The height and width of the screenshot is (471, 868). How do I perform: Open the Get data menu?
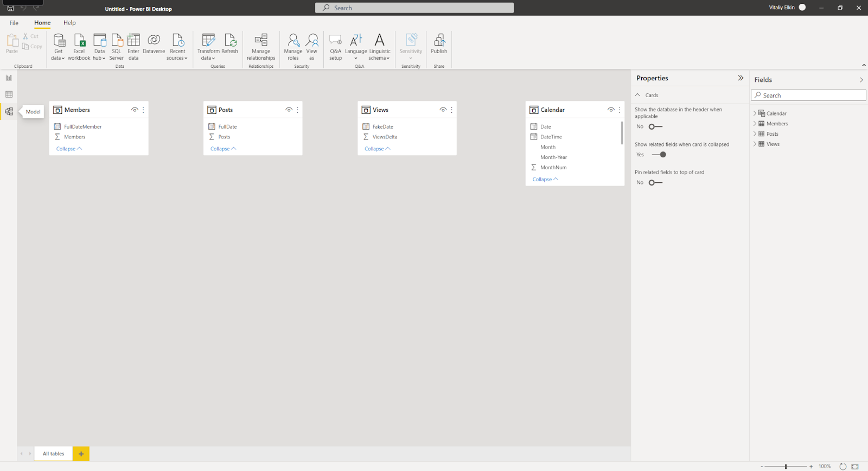point(59,47)
